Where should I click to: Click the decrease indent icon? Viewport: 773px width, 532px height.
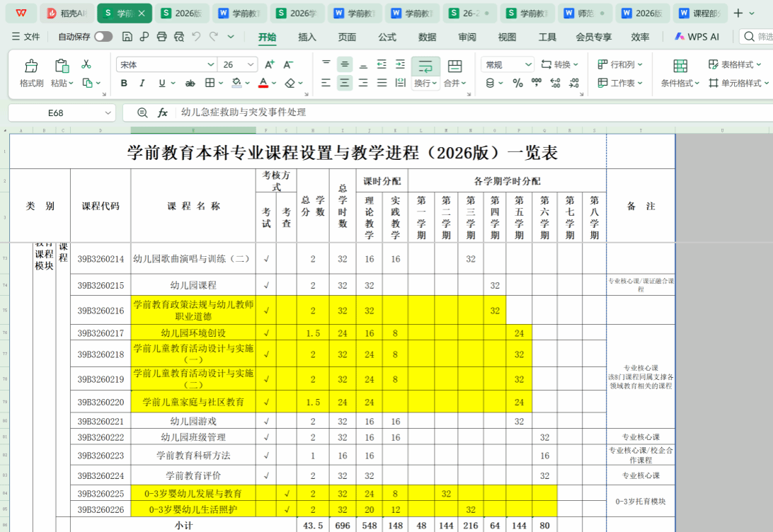tap(382, 64)
